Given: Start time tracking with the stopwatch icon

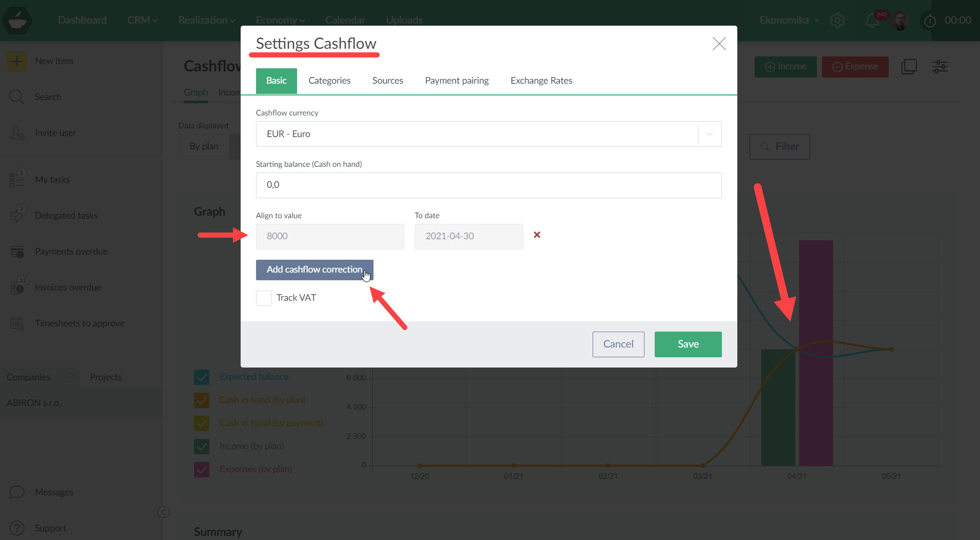Looking at the screenshot, I should (930, 21).
